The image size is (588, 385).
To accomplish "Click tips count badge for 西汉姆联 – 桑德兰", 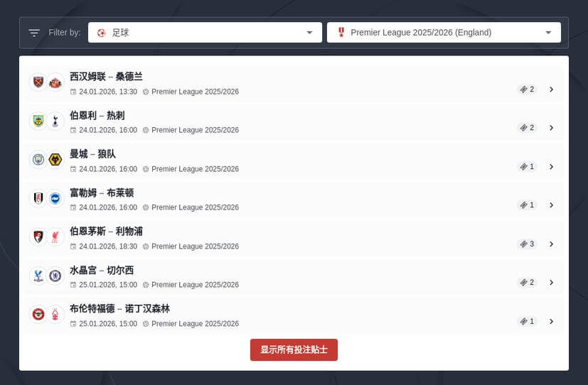I will click(527, 89).
